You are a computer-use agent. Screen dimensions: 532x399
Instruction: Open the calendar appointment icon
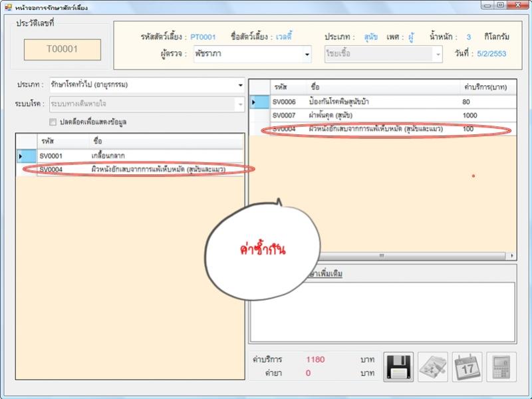tap(467, 367)
